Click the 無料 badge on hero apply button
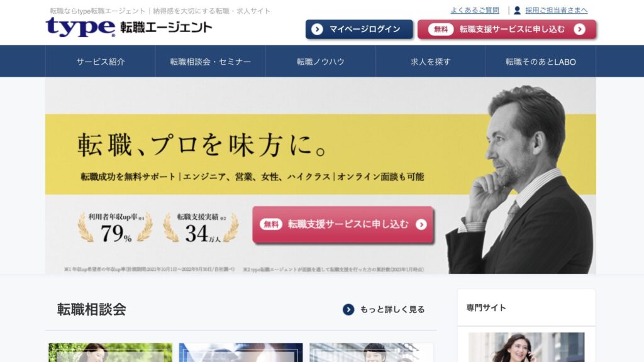Viewport: 644px width, 362px height. pyautogui.click(x=270, y=224)
